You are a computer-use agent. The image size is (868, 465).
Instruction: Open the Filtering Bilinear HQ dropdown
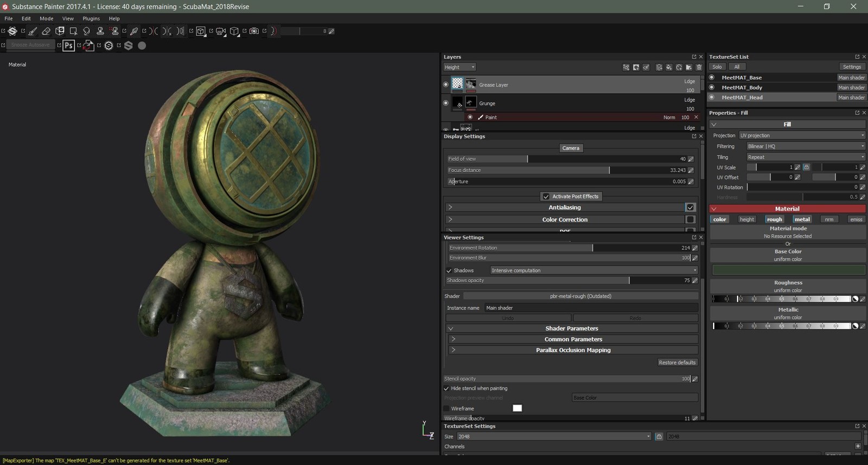coord(806,146)
